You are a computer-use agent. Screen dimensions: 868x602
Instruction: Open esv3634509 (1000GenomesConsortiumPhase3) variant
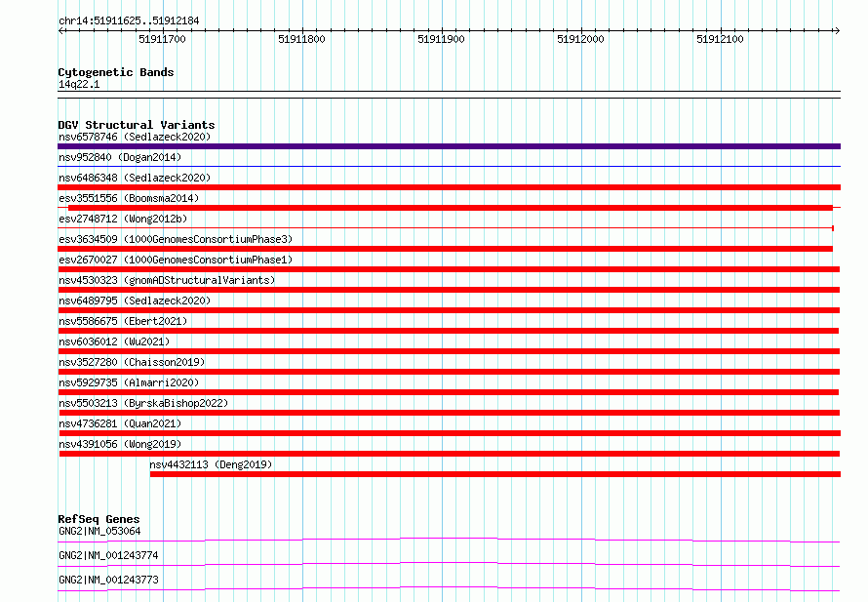tap(176, 239)
